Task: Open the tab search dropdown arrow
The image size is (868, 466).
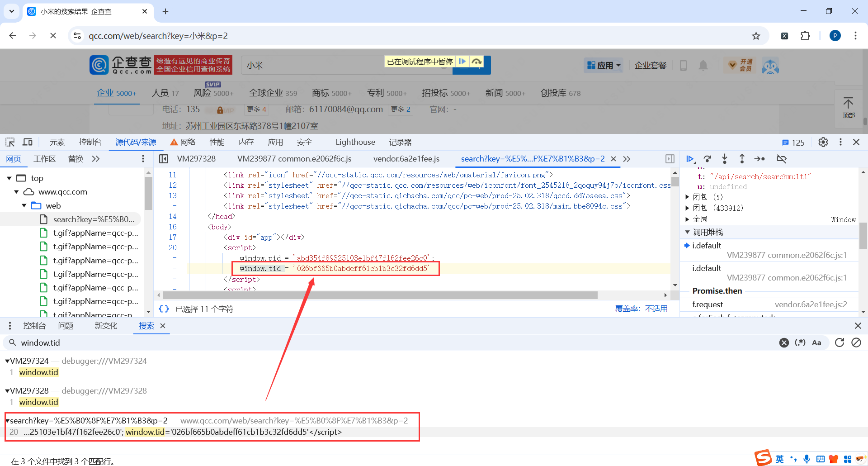Action: 12,11
